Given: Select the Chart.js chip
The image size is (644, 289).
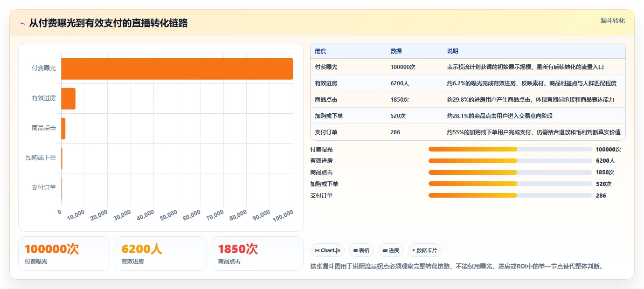Looking at the screenshot, I should tap(328, 250).
